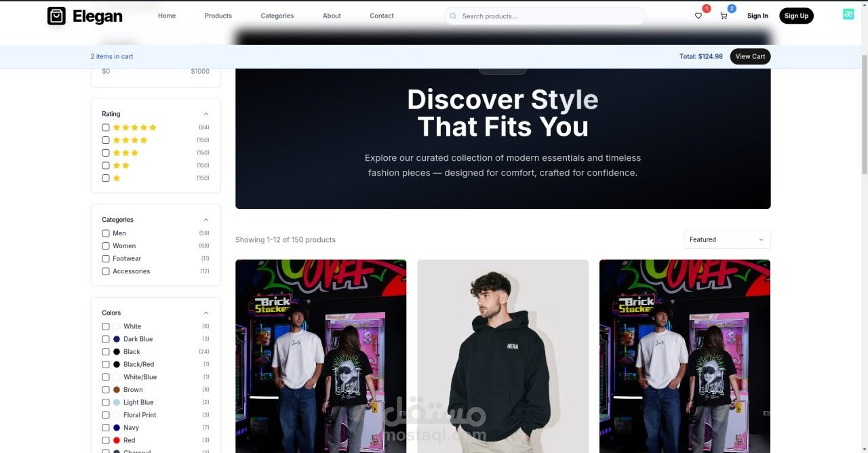The width and height of the screenshot is (868, 453).
Task: Tick the Accessories category checkbox
Action: (x=106, y=271)
